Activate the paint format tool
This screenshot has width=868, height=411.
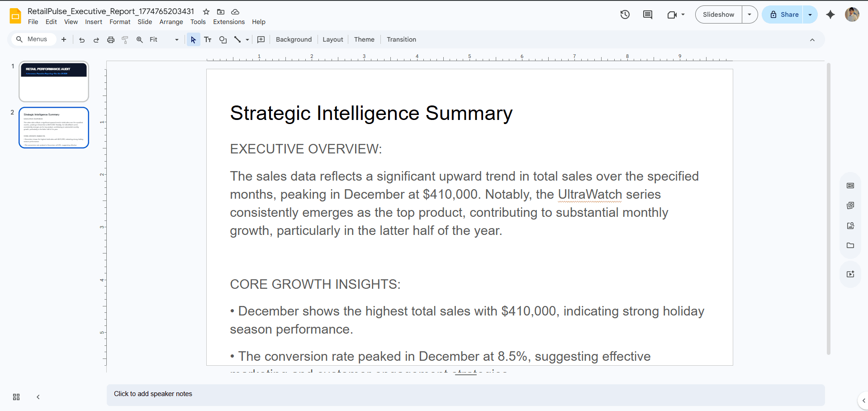[125, 39]
